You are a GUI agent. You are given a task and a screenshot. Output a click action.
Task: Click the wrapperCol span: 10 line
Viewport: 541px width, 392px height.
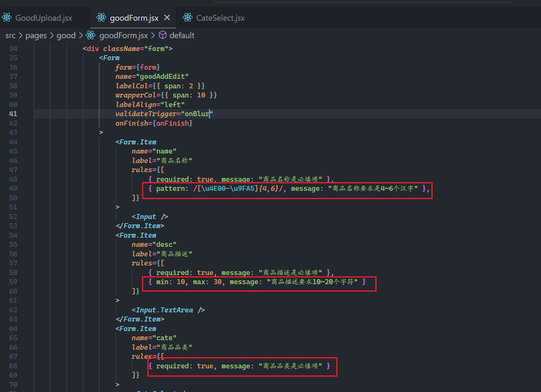pyautogui.click(x=166, y=95)
